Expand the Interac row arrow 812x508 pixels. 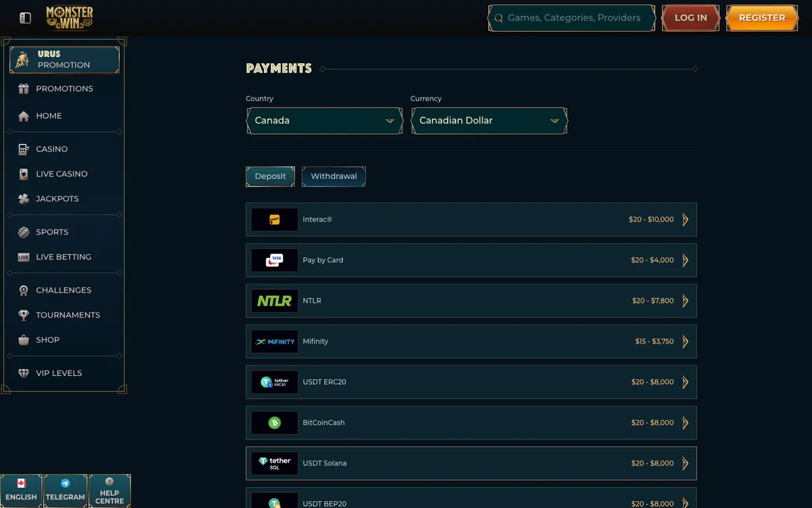685,219
